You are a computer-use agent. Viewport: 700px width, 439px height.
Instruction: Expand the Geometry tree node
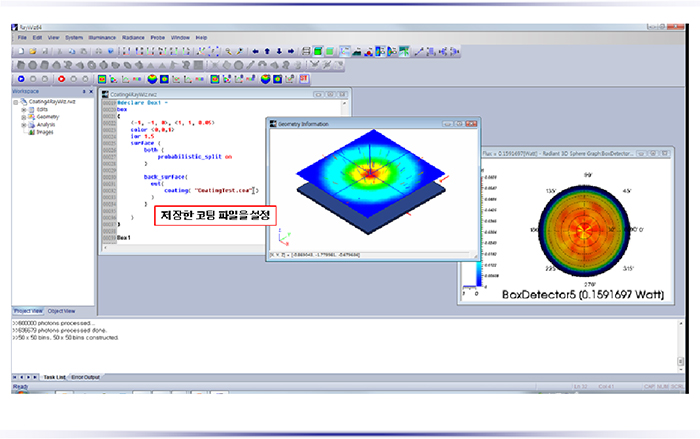24,116
